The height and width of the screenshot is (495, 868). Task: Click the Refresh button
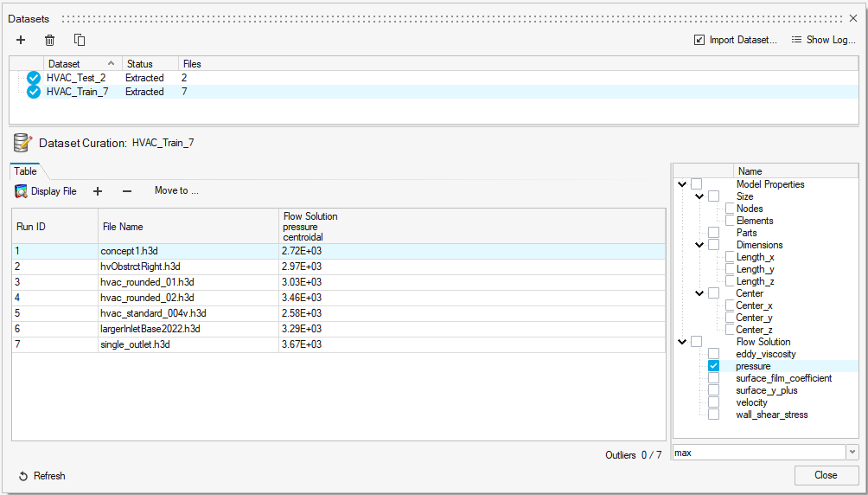(x=41, y=476)
